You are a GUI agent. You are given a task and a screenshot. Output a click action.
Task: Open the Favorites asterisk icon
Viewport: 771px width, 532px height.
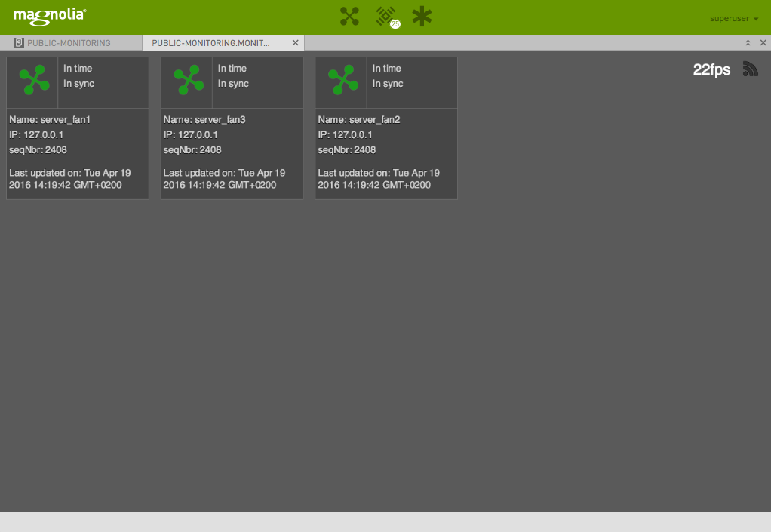click(422, 17)
